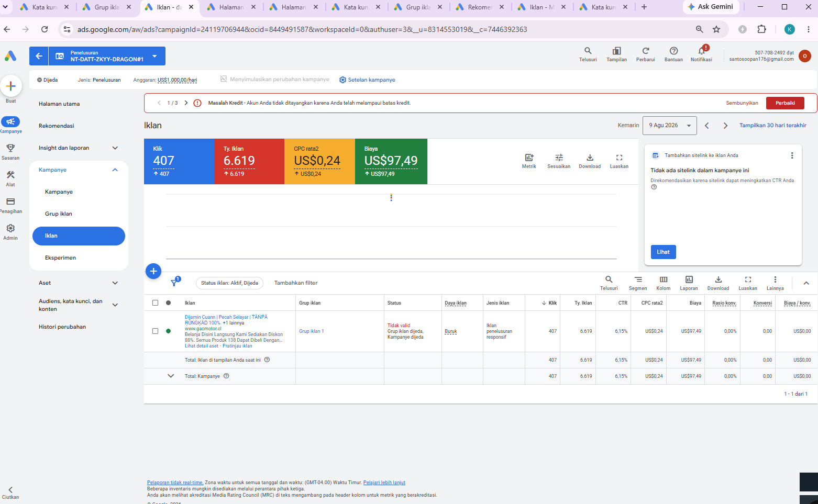818x504 pixels.
Task: Click Tampilkan 30 hari terakhir link
Action: [773, 126]
